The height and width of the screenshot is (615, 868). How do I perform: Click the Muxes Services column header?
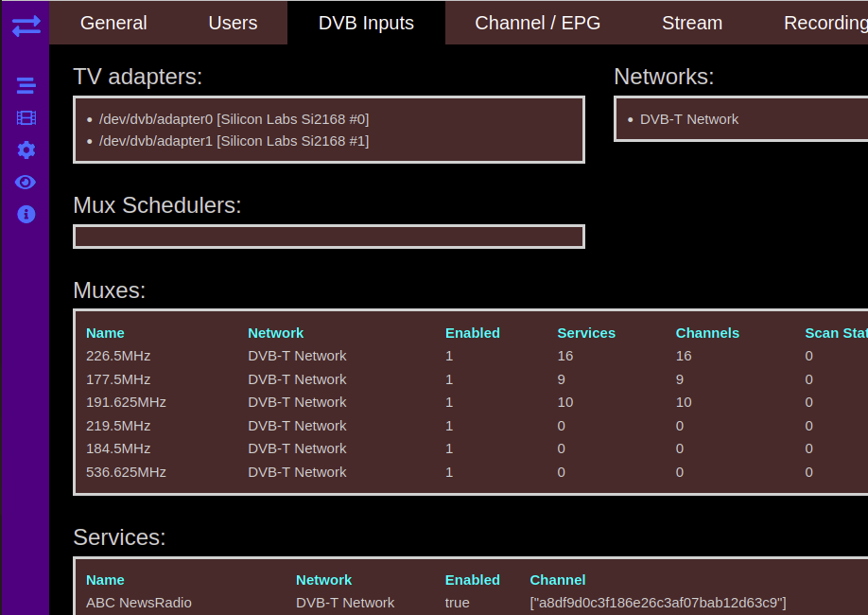[586, 333]
